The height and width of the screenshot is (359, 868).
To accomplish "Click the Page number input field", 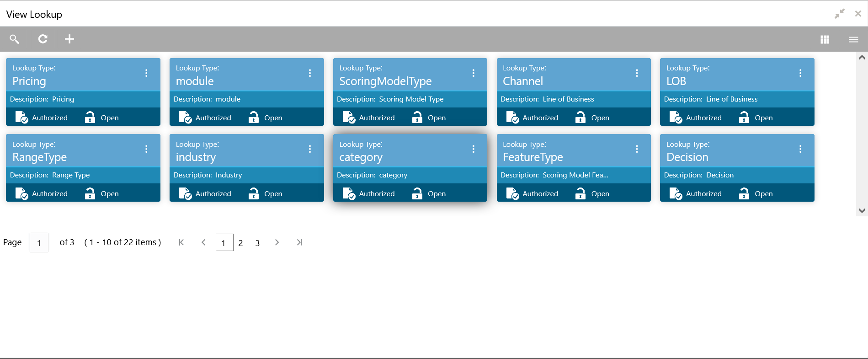I will coord(39,242).
